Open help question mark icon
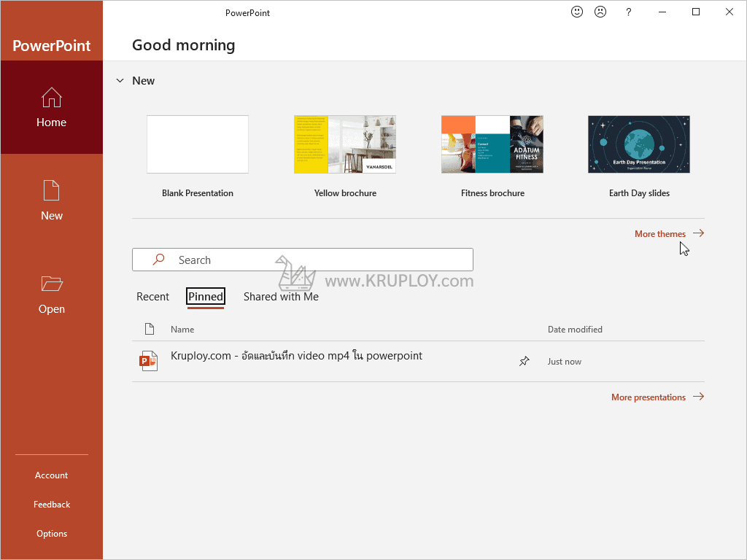This screenshot has width=747, height=560. (x=628, y=12)
